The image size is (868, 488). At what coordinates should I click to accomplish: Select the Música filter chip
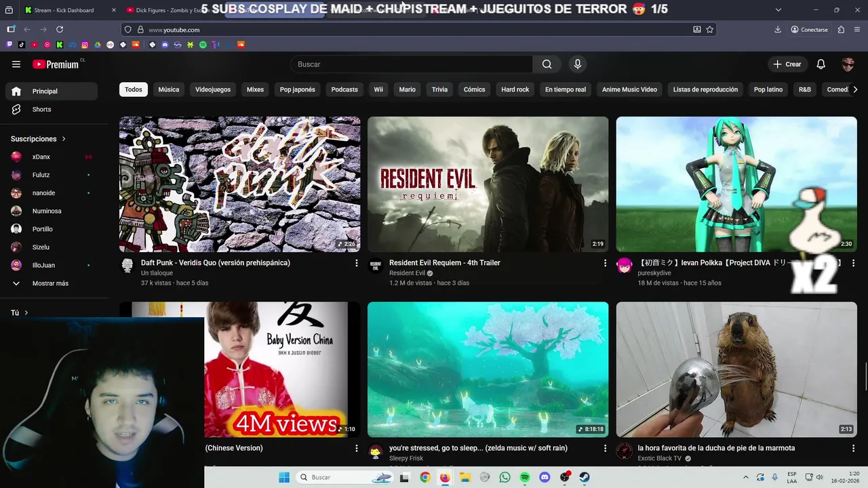[169, 89]
